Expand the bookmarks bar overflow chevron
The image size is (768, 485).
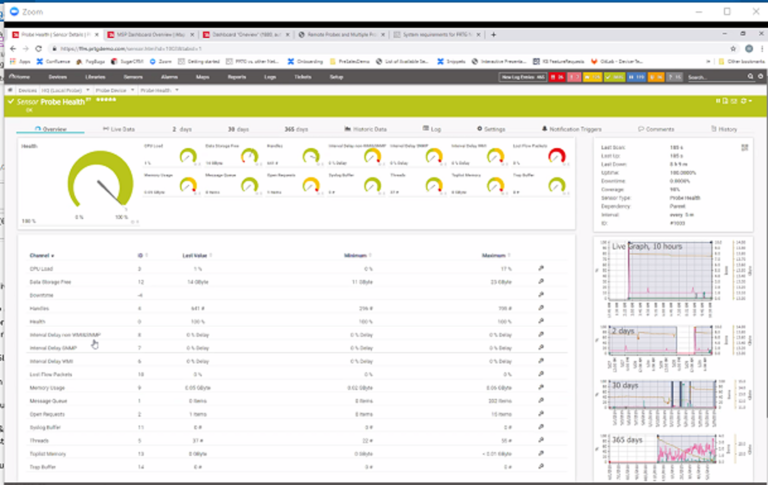coord(708,61)
